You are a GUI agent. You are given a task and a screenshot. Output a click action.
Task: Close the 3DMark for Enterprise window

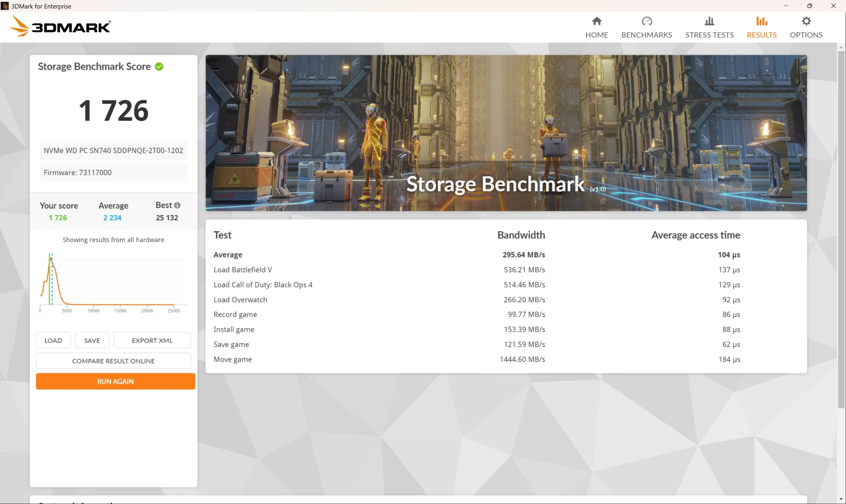click(x=833, y=6)
